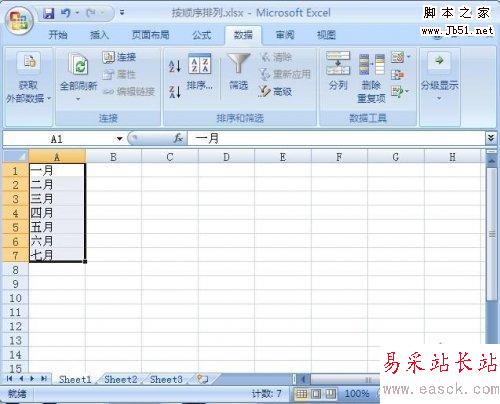Sort ascending A to Z

pyautogui.click(x=175, y=66)
